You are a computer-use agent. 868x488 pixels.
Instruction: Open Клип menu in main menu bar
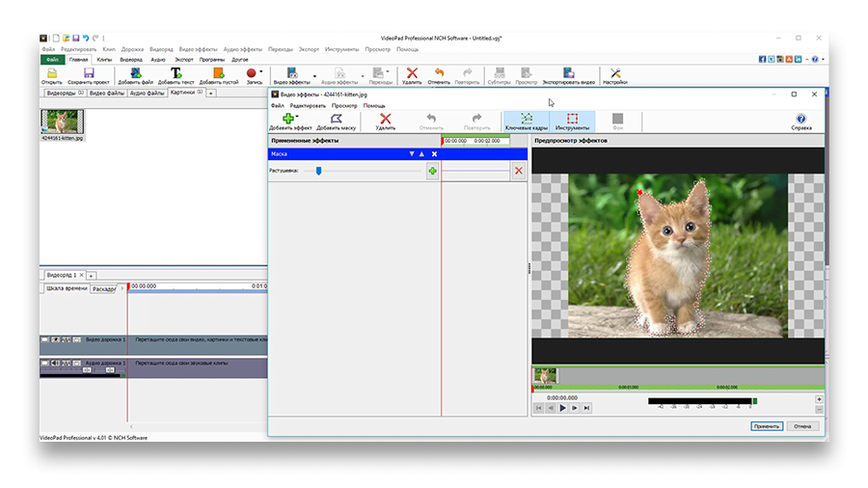(x=109, y=49)
